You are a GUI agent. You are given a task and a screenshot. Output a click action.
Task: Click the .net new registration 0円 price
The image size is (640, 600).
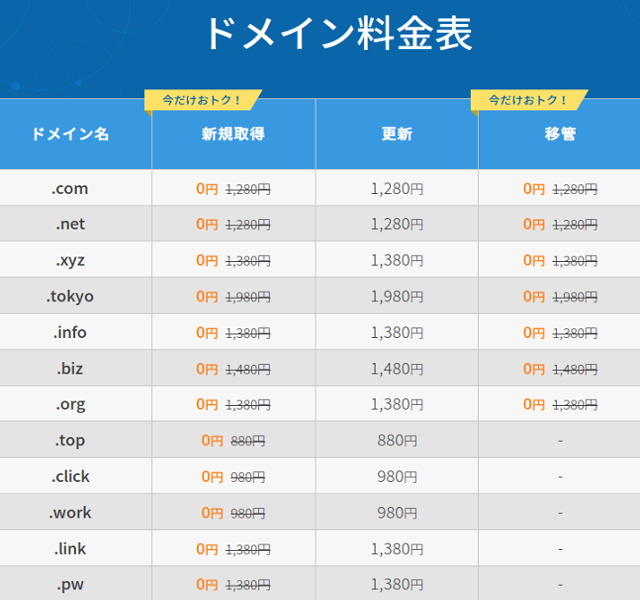tap(207, 224)
